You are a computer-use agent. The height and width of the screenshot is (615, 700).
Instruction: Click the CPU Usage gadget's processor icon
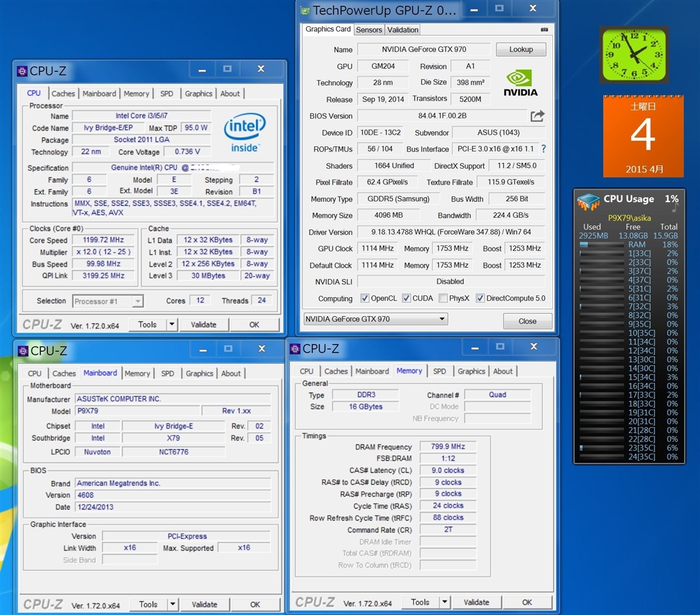coord(588,202)
